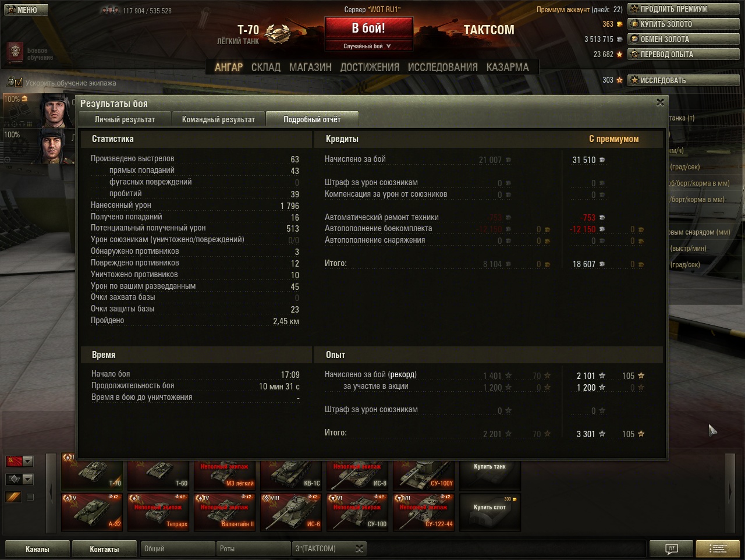
Task: Switch to Командный результат tab
Action: click(218, 119)
